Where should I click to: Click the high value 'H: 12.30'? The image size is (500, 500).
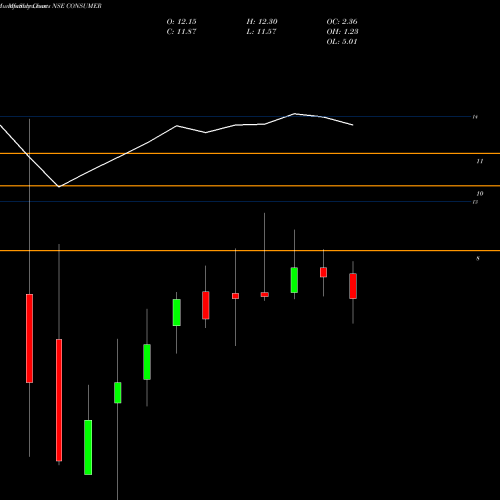coord(262,22)
